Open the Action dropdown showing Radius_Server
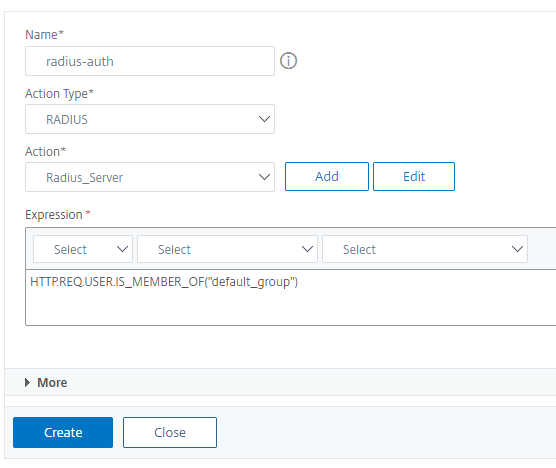The width and height of the screenshot is (556, 468). click(150, 177)
